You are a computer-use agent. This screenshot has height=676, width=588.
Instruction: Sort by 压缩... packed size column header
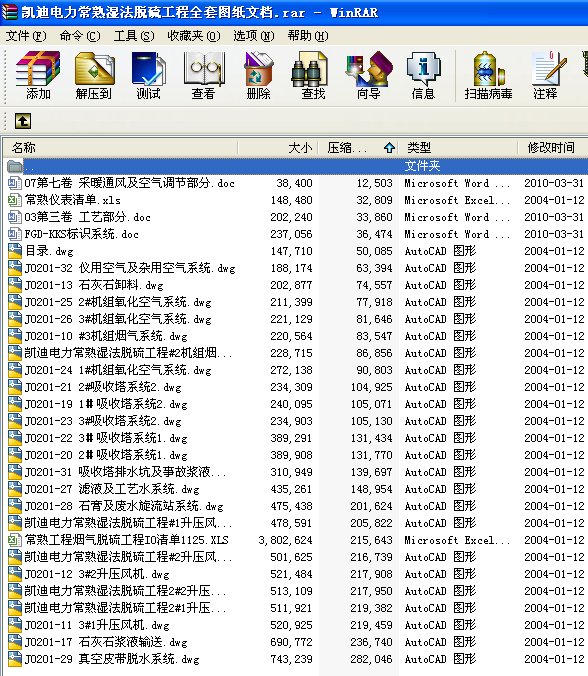point(358,148)
